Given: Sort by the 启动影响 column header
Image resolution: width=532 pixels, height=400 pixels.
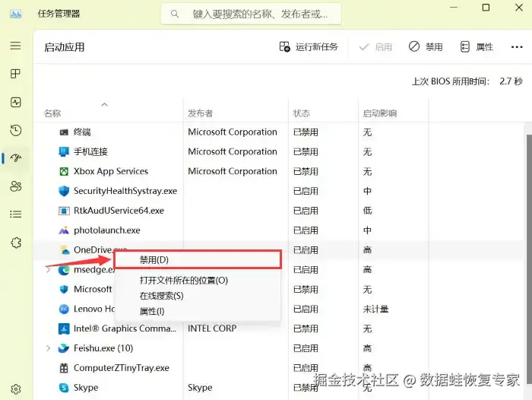Looking at the screenshot, I should (380, 113).
